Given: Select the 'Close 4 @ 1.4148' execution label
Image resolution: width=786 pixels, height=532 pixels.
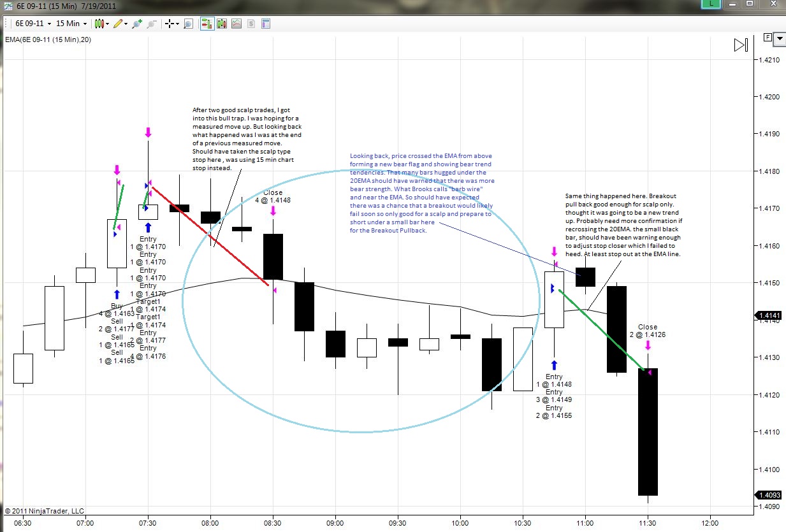Looking at the screenshot, I should 273,196.
